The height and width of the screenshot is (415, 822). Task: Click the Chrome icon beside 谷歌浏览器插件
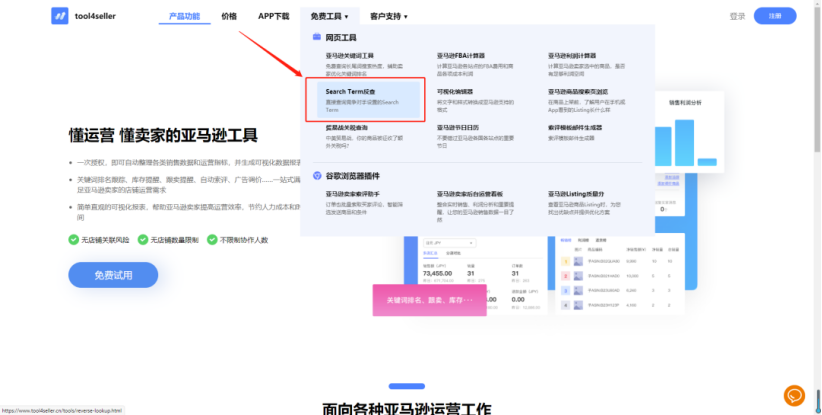pos(317,176)
